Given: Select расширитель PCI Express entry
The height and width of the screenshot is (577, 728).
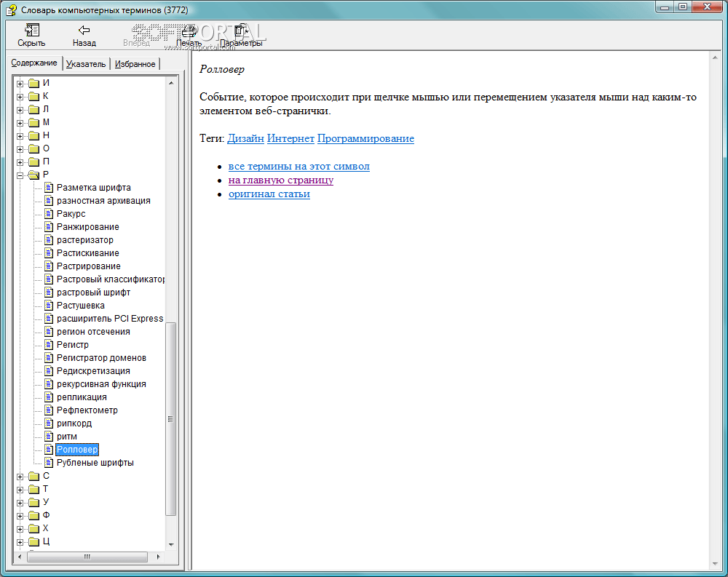Looking at the screenshot, I should click(110, 319).
